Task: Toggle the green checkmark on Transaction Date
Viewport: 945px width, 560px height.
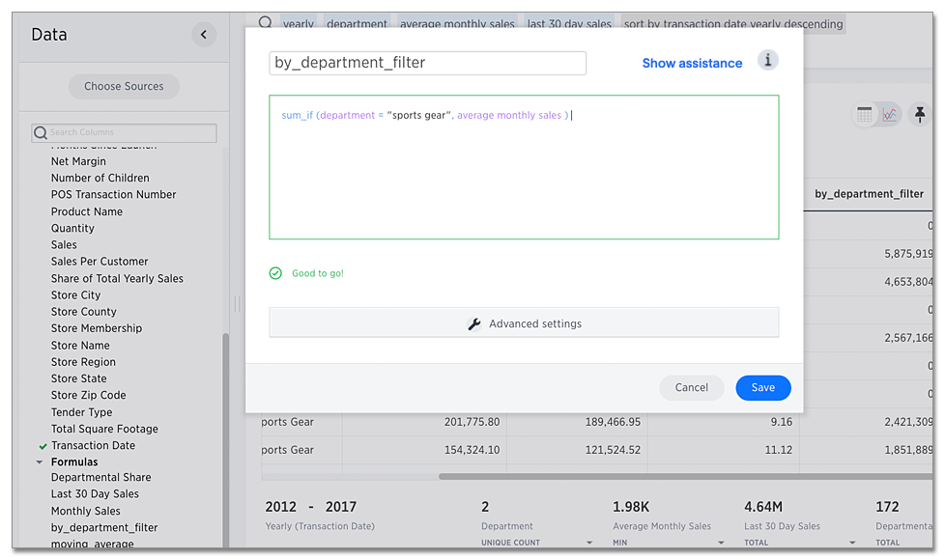Action: point(41,445)
